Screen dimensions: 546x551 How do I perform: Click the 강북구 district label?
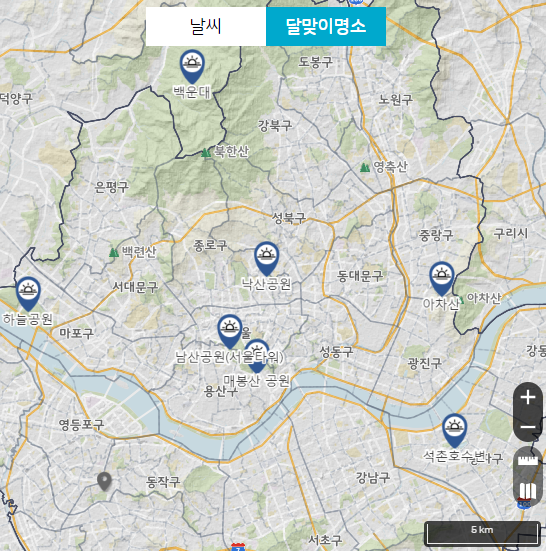[x=275, y=125]
